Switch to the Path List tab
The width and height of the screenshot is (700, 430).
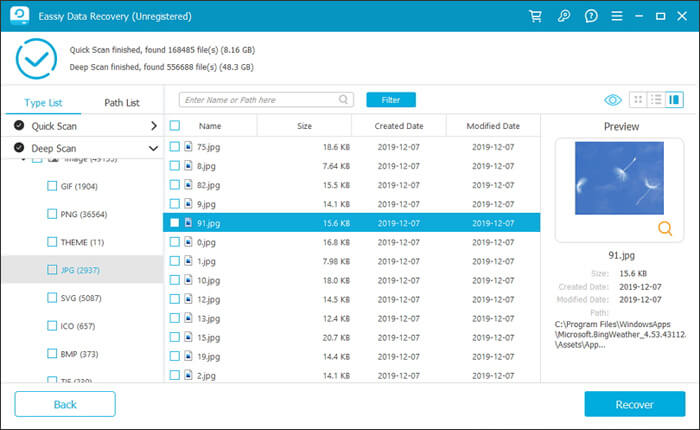pyautogui.click(x=122, y=103)
